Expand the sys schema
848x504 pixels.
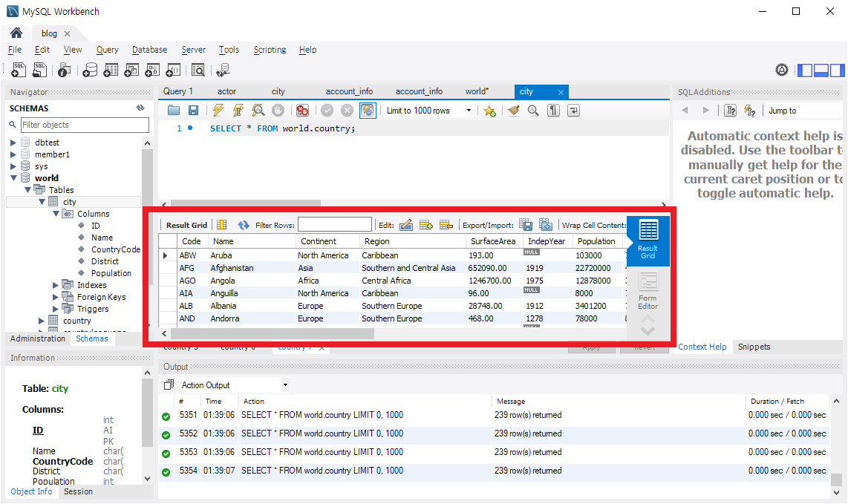click(x=13, y=166)
